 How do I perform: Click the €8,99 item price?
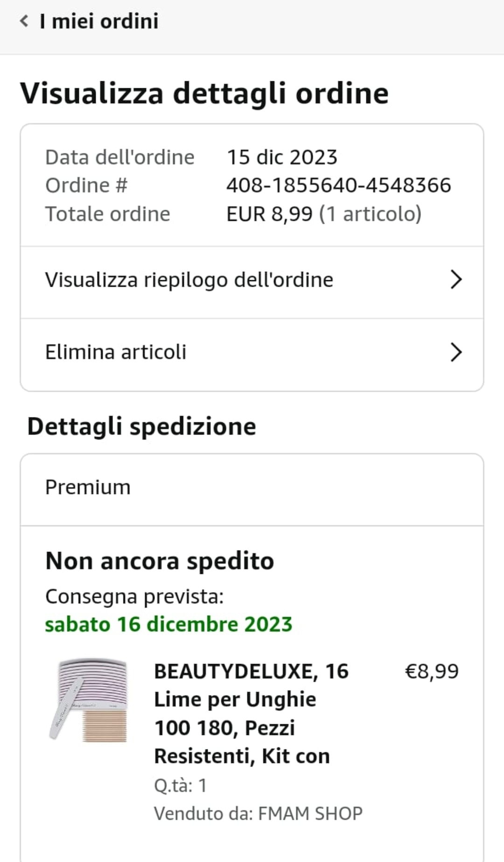coord(432,671)
